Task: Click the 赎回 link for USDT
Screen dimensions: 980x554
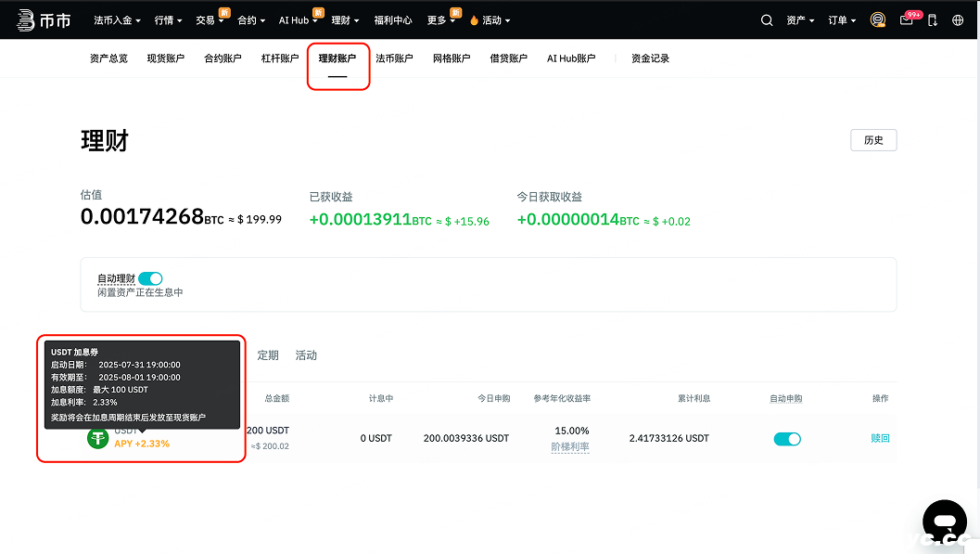Action: (x=880, y=438)
